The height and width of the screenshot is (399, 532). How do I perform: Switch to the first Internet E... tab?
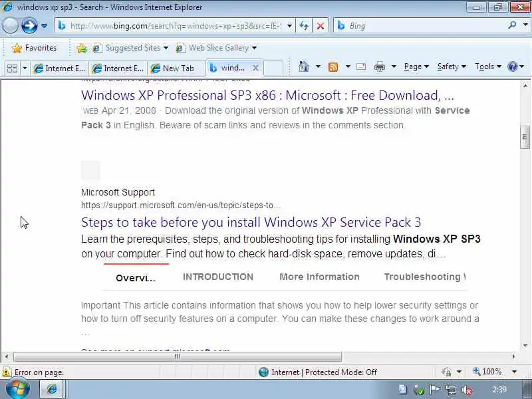(x=59, y=68)
